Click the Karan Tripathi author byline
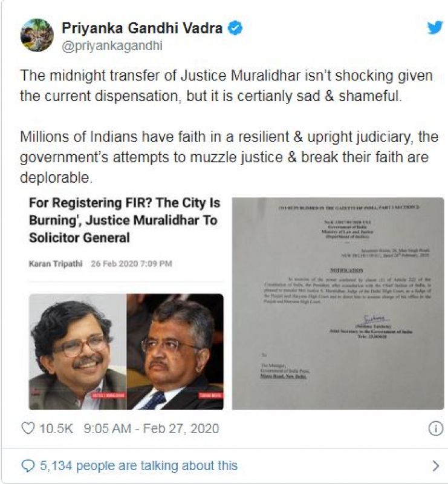This screenshot has width=448, height=484. pos(56,264)
